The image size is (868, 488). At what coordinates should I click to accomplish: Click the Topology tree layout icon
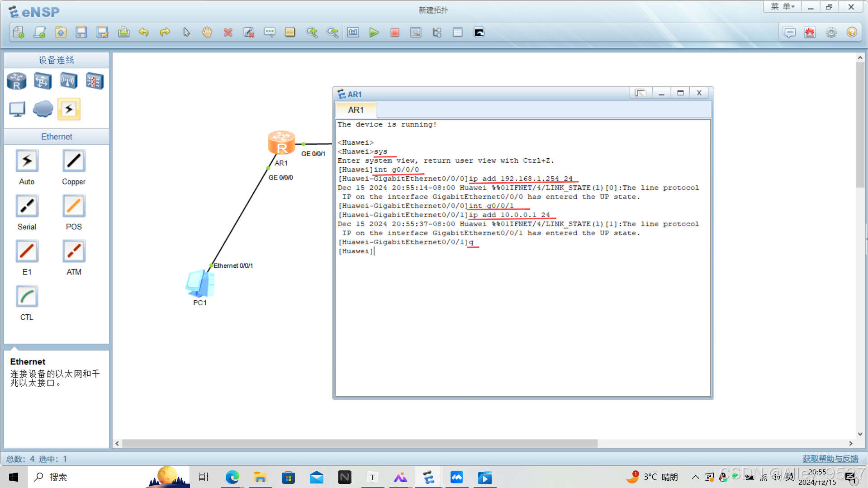437,32
